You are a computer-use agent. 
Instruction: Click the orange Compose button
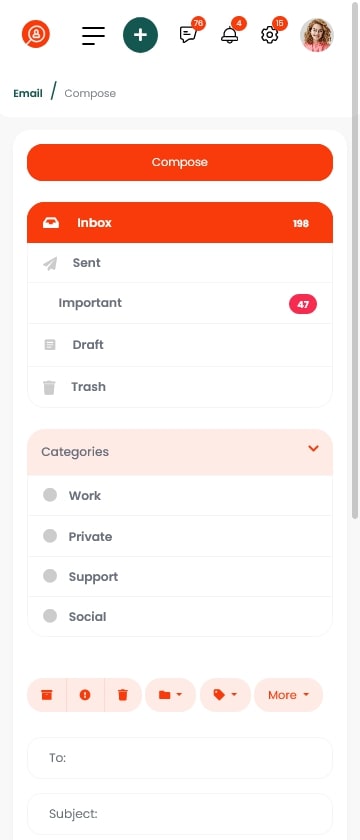click(180, 162)
